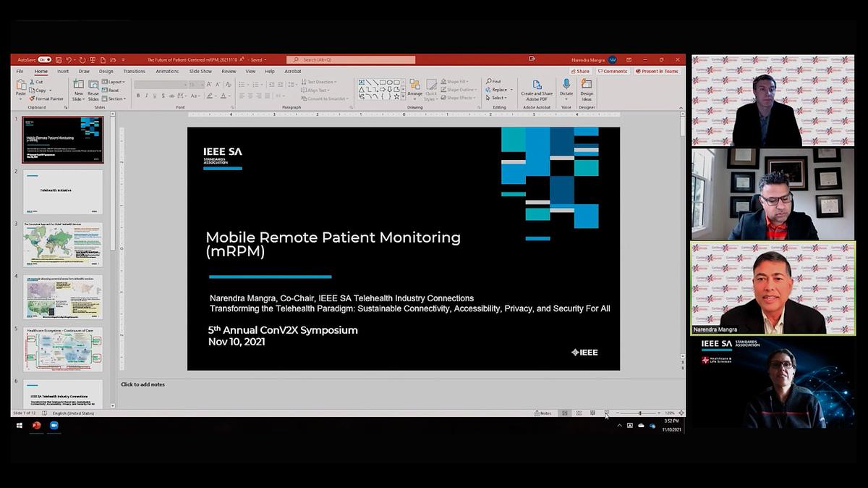The height and width of the screenshot is (488, 868).
Task: Open the Replace dropdown arrow
Action: pos(510,90)
